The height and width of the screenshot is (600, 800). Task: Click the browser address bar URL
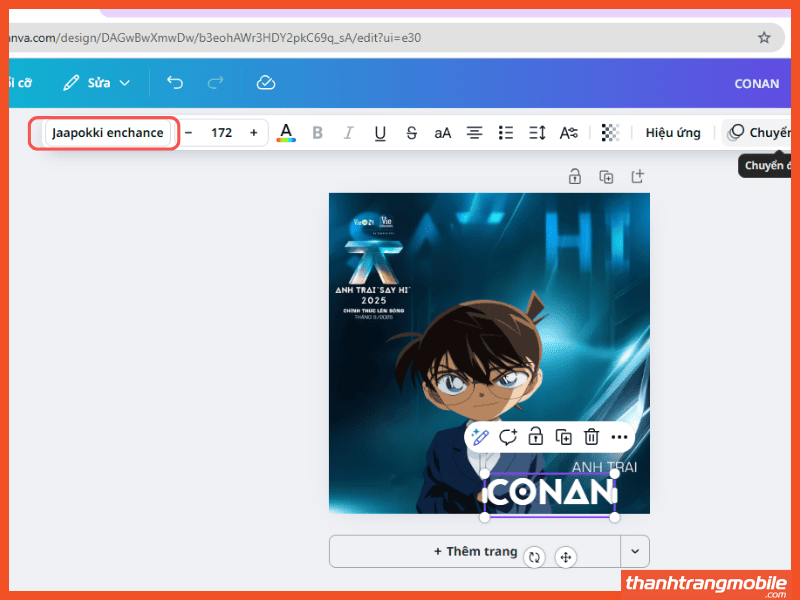[x=216, y=38]
